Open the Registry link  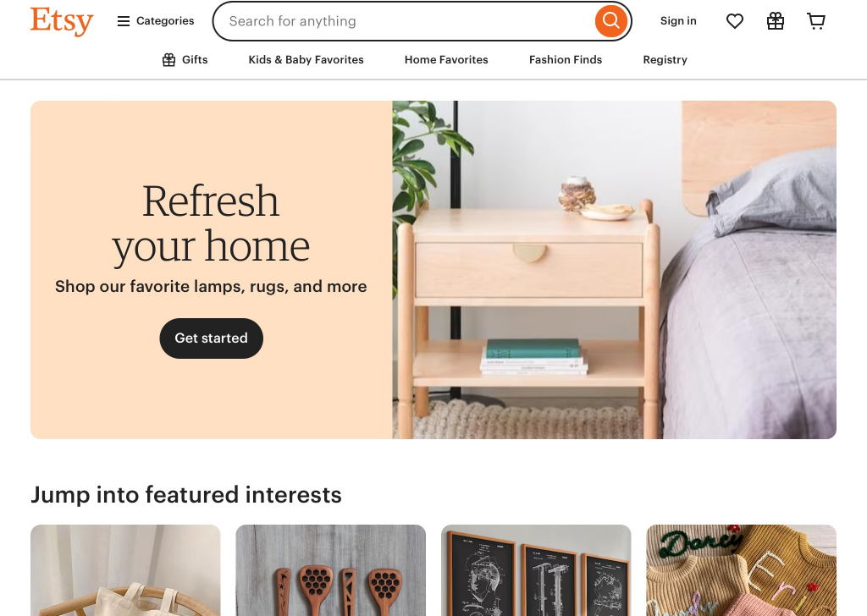point(665,60)
